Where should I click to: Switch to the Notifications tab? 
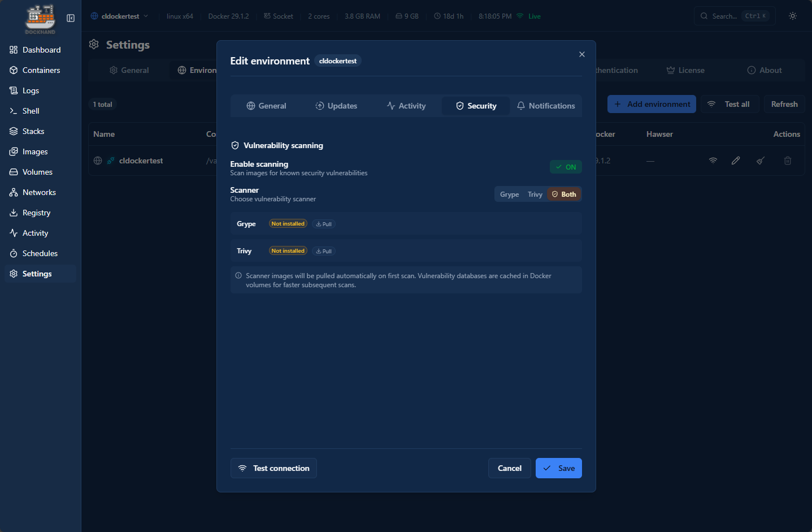[x=545, y=106]
